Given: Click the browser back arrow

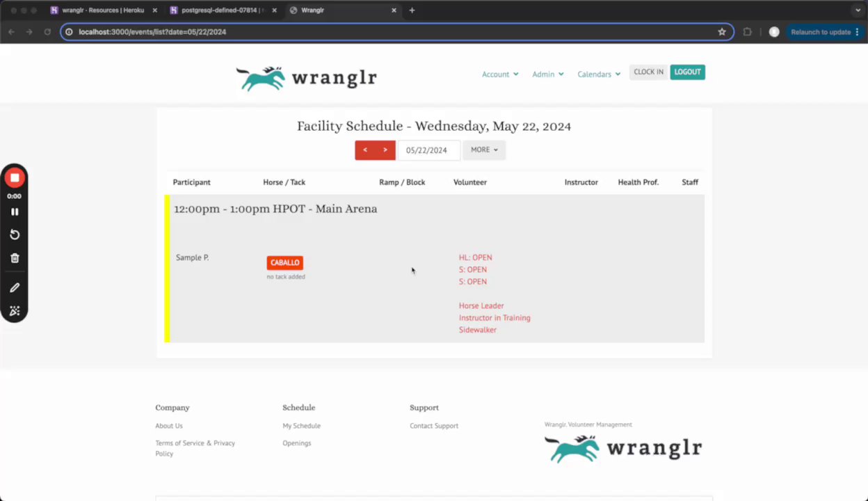Looking at the screenshot, I should [x=11, y=32].
